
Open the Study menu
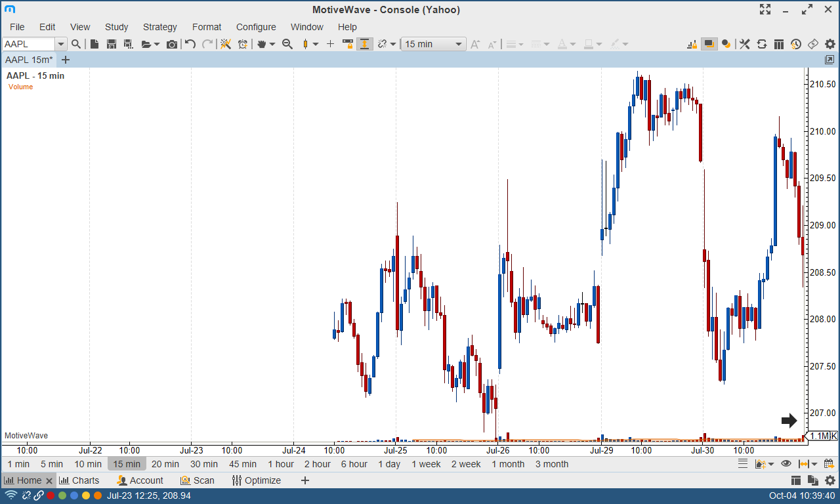point(116,27)
